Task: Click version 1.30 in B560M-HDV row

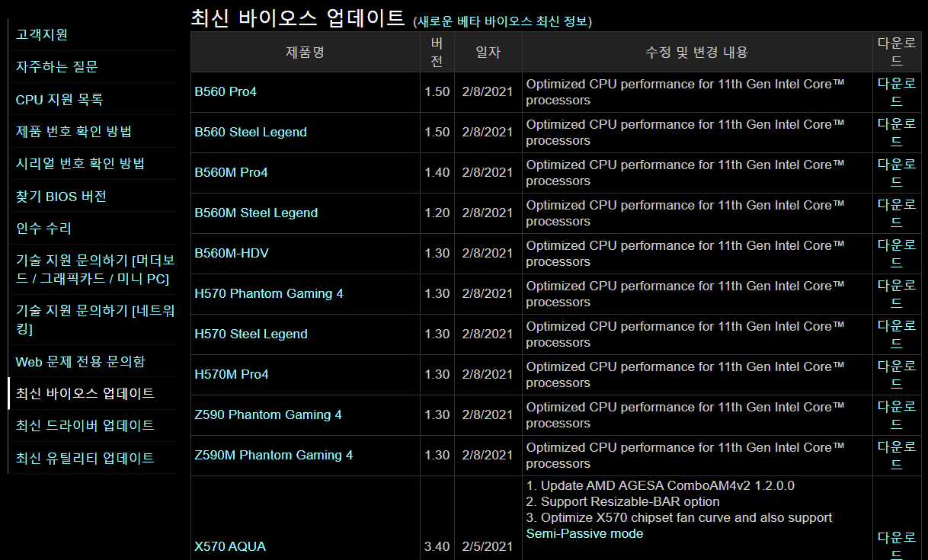Action: click(437, 253)
